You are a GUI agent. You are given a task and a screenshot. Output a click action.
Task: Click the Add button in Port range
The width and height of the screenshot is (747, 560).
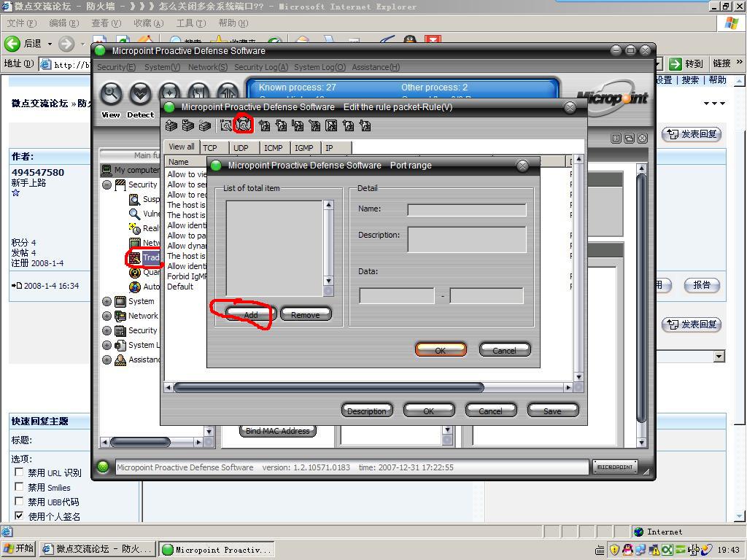click(x=251, y=314)
